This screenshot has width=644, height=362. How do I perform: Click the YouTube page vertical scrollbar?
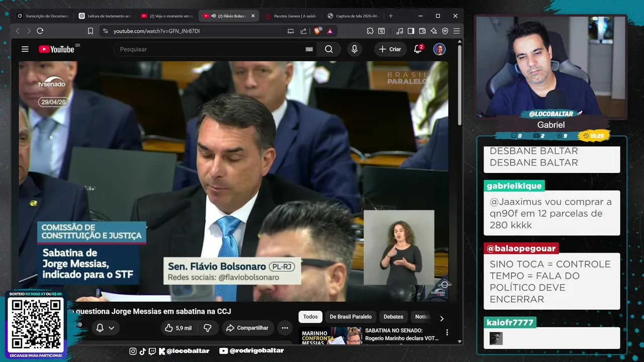point(460,85)
